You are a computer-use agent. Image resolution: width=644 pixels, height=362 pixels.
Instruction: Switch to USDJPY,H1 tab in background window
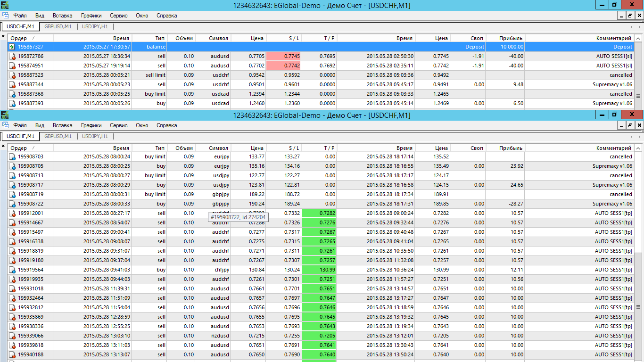pos(95,26)
